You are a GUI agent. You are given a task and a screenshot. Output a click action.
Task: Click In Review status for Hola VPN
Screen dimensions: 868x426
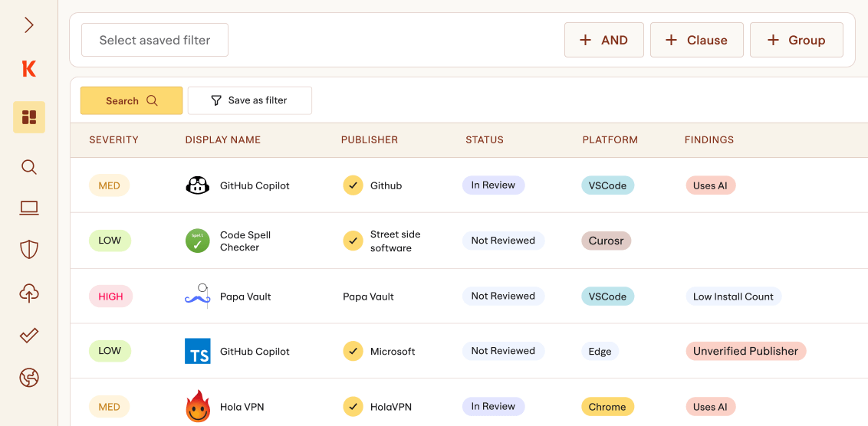point(493,407)
